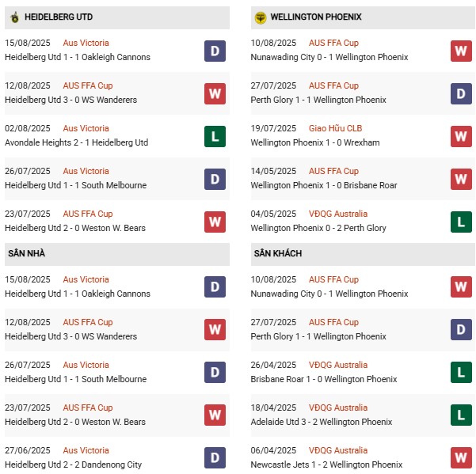Screen dimensions: 476x474
Task: Click the L badge for Avondale Heights match
Action: pos(215,136)
